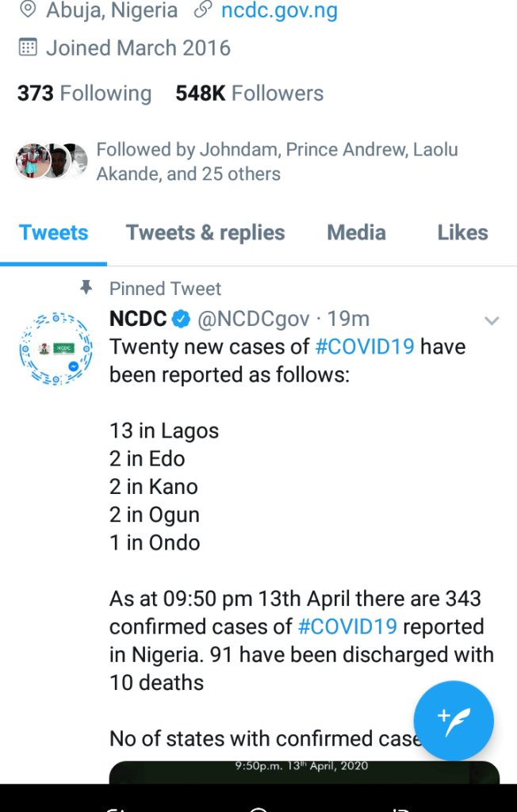This screenshot has height=812, width=517.
Task: Tap the calendar icon next to Joined date
Action: 28,48
